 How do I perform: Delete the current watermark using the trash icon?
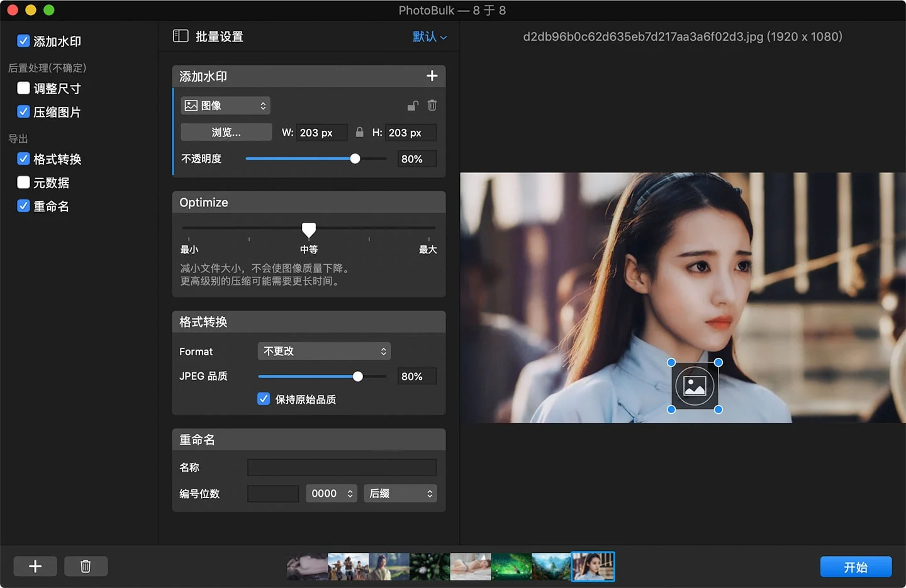coord(432,105)
